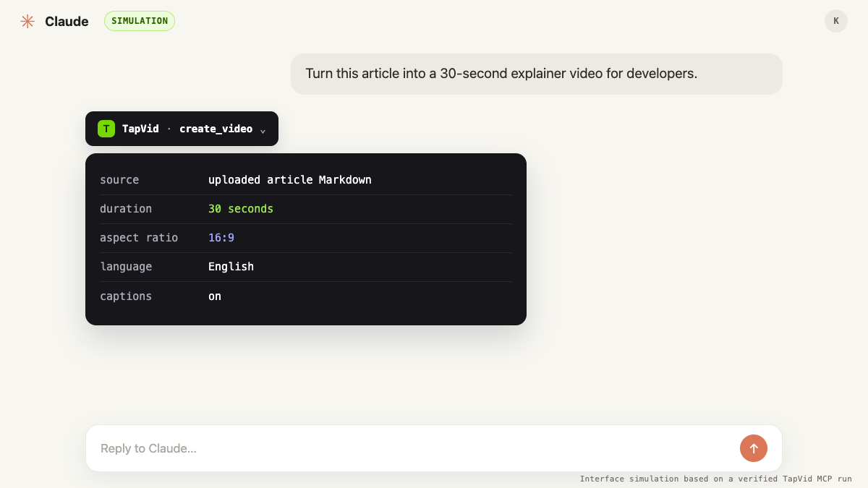
Task: Click the captions parameter label
Action: [126, 296]
